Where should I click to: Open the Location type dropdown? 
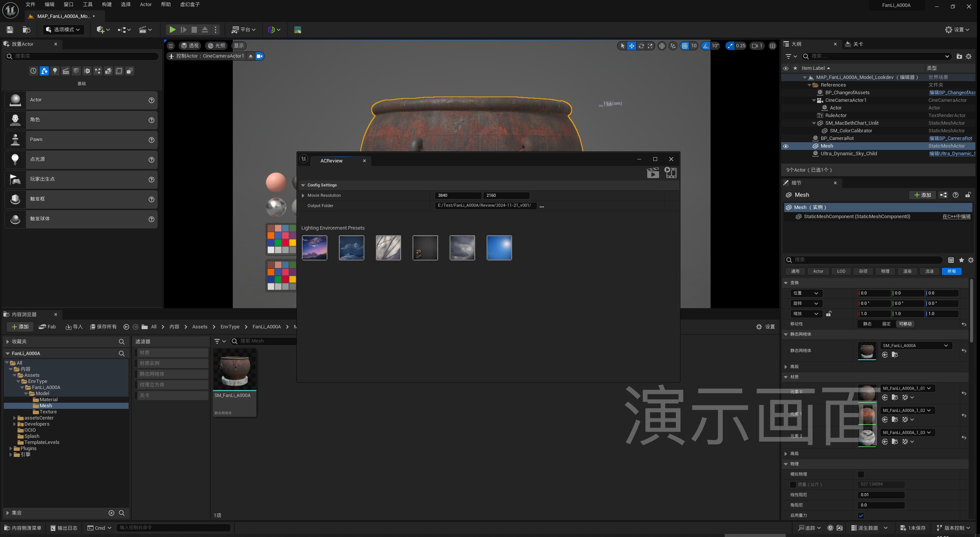coord(806,293)
